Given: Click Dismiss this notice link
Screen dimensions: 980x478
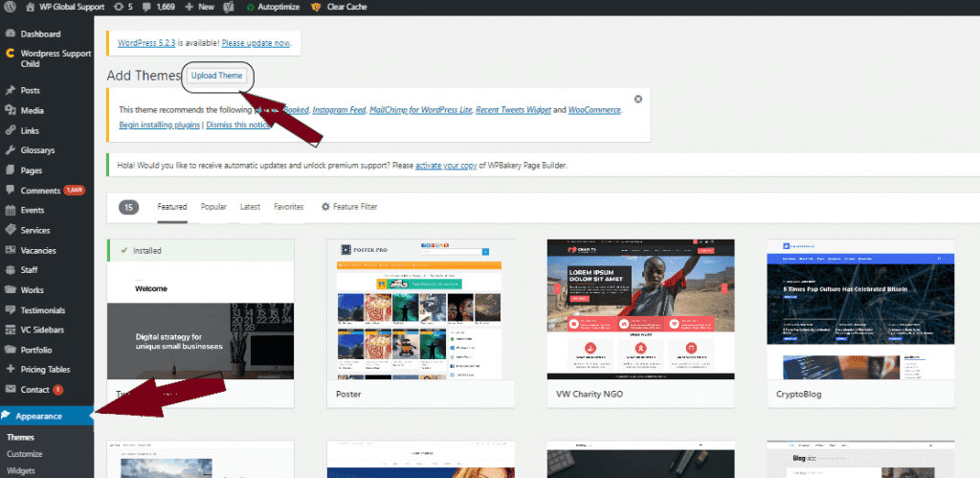Looking at the screenshot, I should (238, 125).
